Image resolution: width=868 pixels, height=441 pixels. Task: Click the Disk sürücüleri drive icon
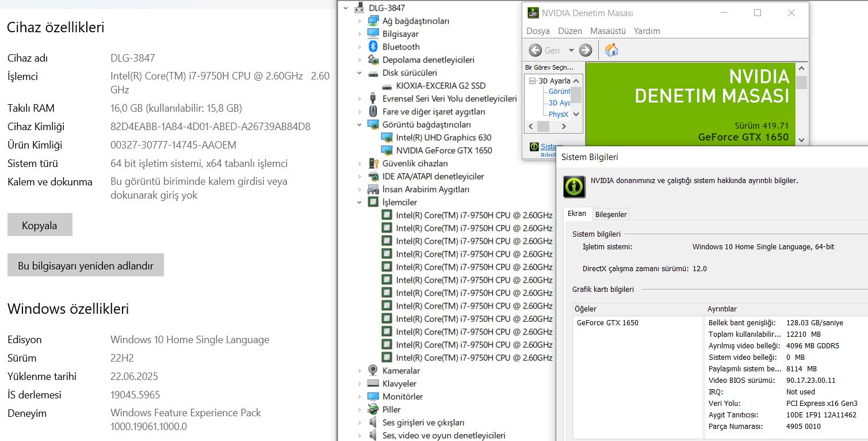pyautogui.click(x=373, y=73)
